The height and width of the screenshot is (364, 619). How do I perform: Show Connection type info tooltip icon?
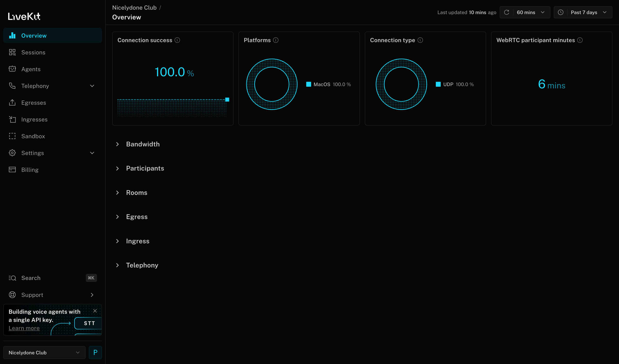(x=420, y=40)
